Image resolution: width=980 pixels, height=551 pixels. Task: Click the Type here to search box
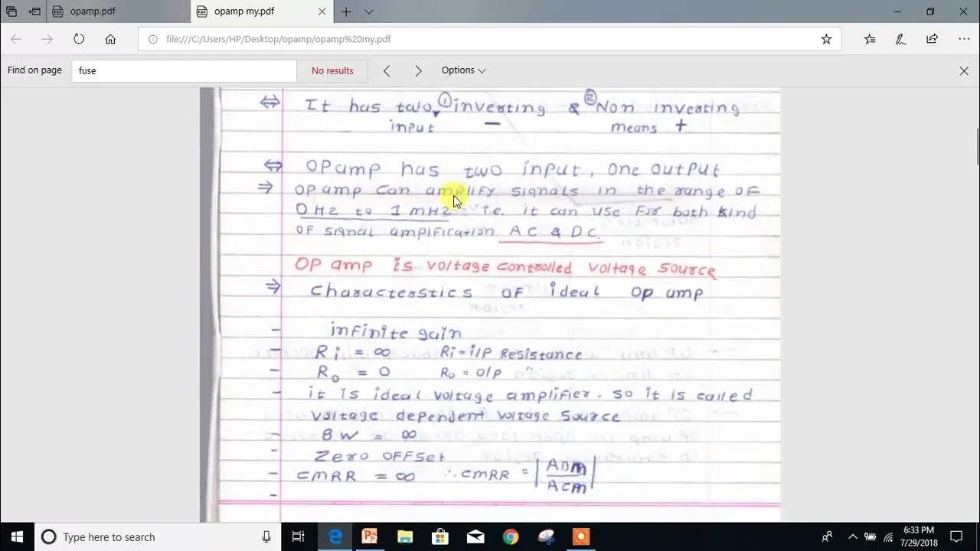point(158,536)
